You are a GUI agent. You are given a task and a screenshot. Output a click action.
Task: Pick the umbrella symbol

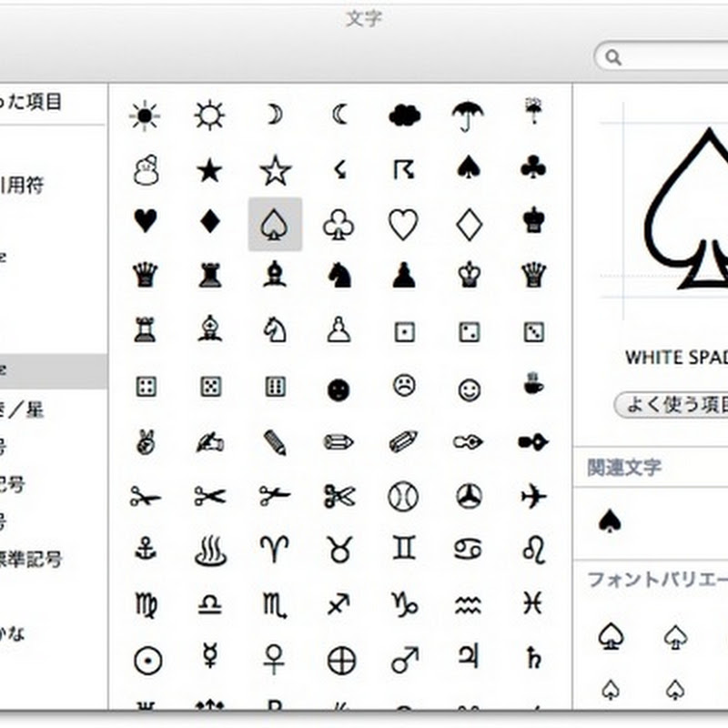(468, 116)
